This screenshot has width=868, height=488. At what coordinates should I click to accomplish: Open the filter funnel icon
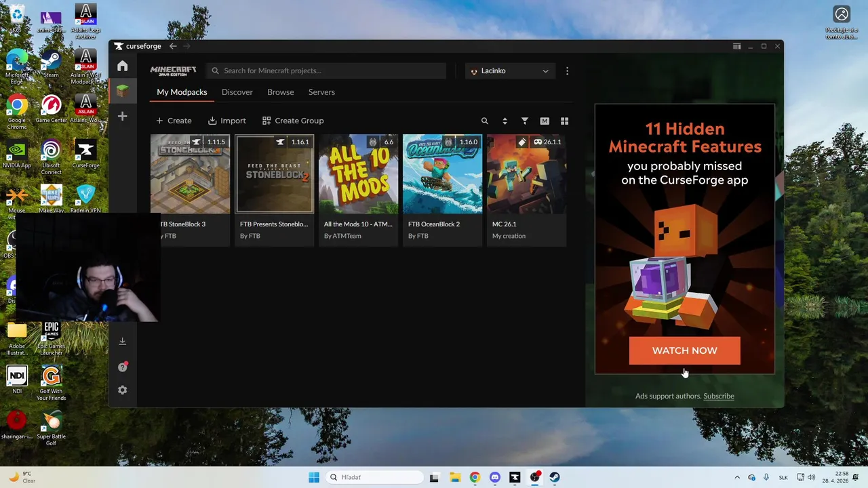click(524, 121)
